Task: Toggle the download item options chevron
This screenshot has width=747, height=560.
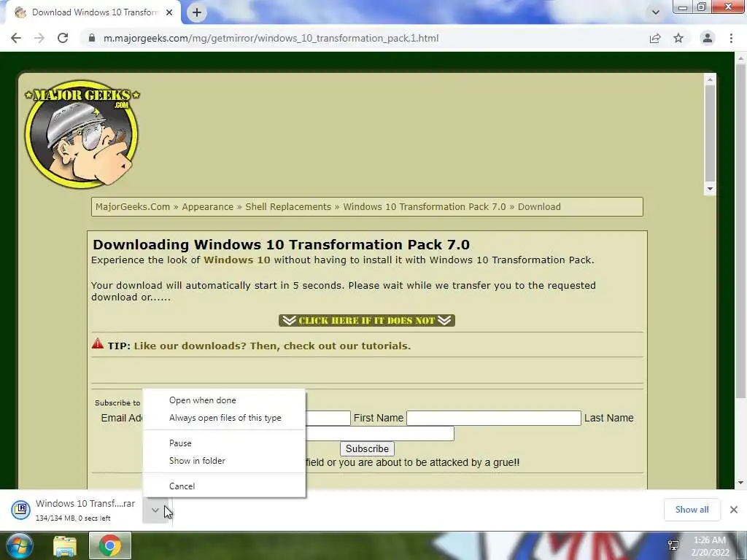Action: tap(155, 510)
